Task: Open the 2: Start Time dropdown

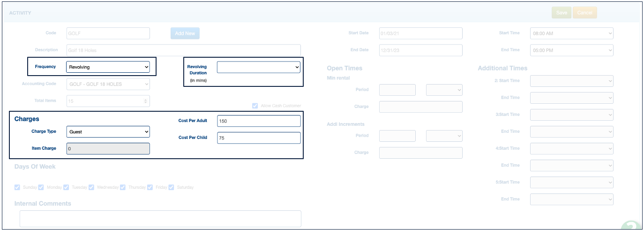Action: [x=571, y=81]
